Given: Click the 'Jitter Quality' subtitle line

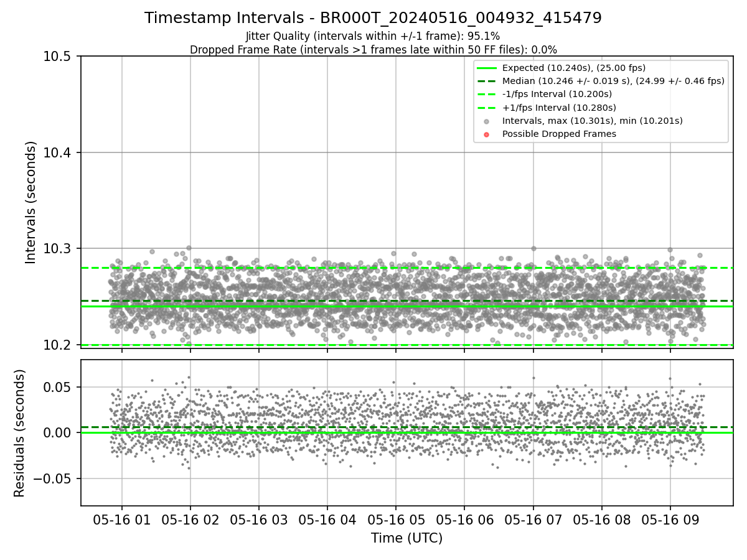Looking at the screenshot, I should point(373,36).
